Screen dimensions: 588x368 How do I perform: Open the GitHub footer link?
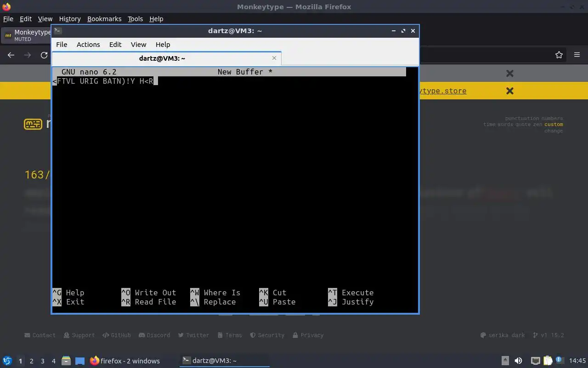click(x=117, y=335)
